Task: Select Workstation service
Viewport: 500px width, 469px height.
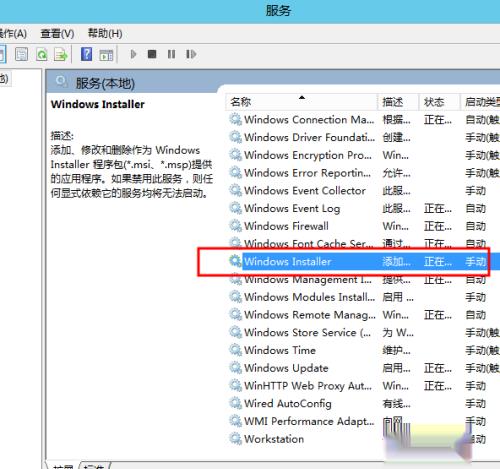Action: [x=364, y=439]
